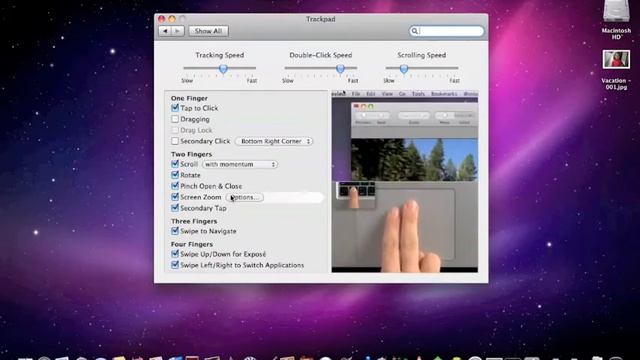Click the forward arrow in toolbar
Image resolution: width=640 pixels, height=360 pixels.
pyautogui.click(x=178, y=31)
